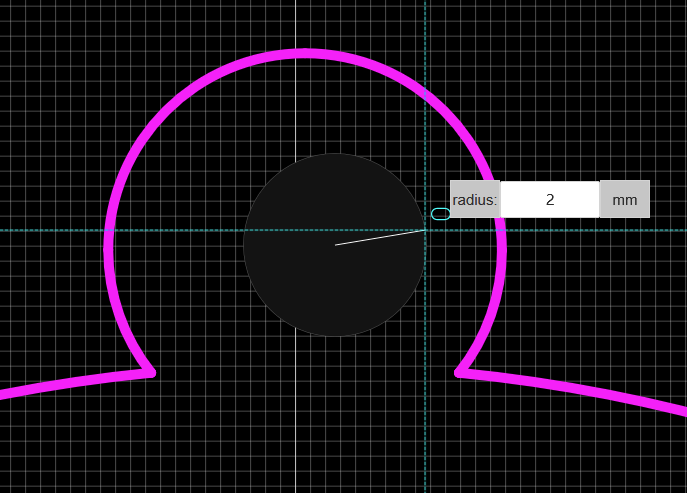Click the bottom edge of the dark circle

335,335
